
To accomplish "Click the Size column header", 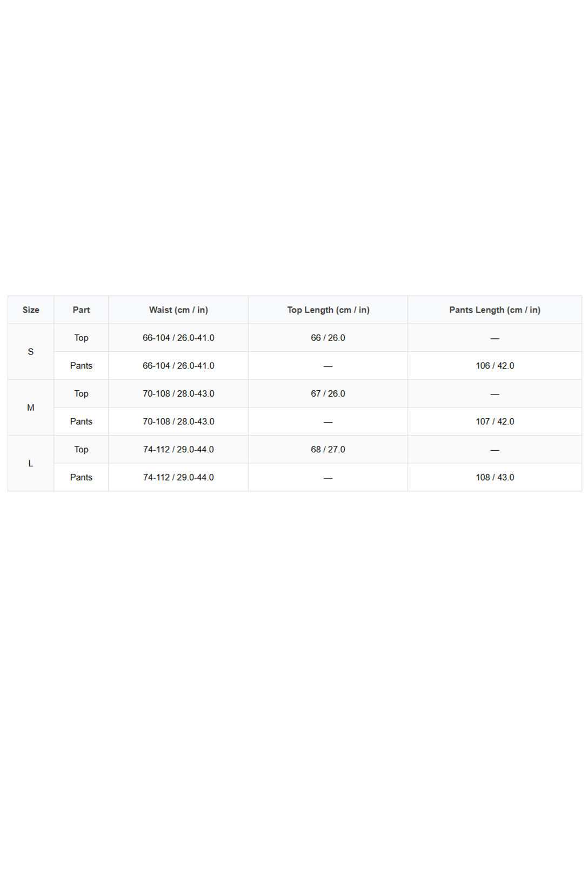I will point(31,310).
